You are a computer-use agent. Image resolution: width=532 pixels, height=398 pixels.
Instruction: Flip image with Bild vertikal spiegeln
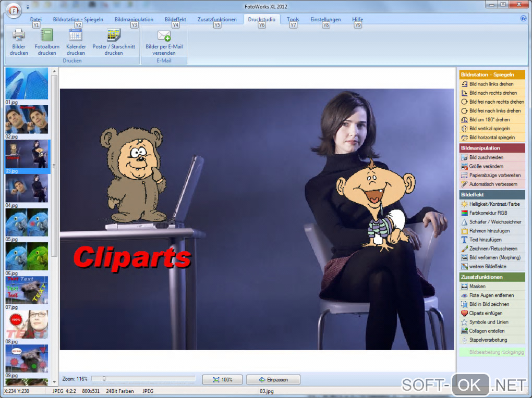[x=492, y=129]
